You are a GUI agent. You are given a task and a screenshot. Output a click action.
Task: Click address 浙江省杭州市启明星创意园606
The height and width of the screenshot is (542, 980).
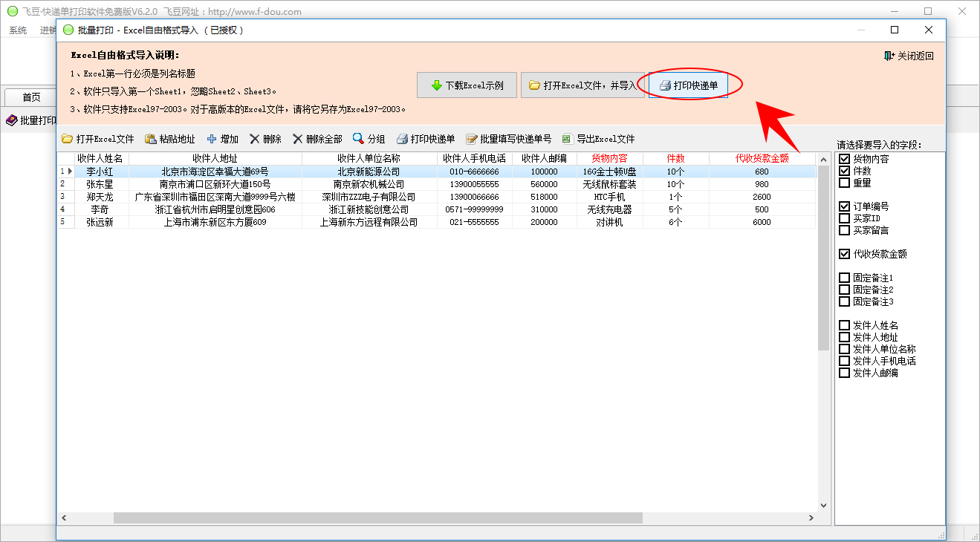pos(215,209)
